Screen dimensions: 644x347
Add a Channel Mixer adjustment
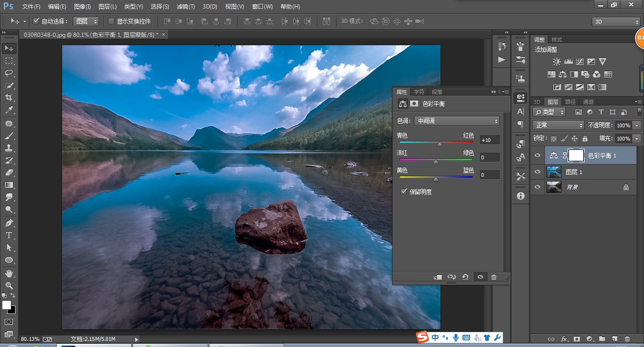[597, 74]
